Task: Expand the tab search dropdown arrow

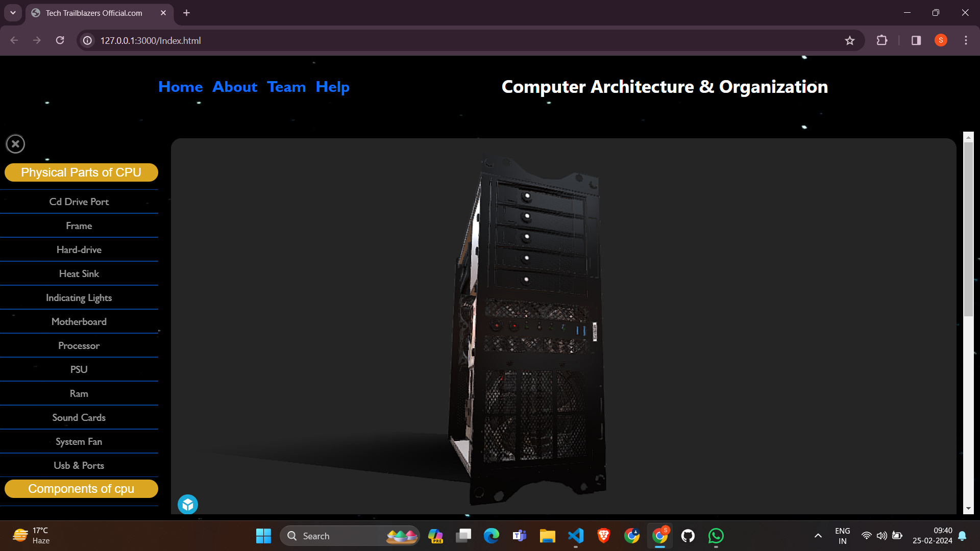Action: [x=13, y=13]
